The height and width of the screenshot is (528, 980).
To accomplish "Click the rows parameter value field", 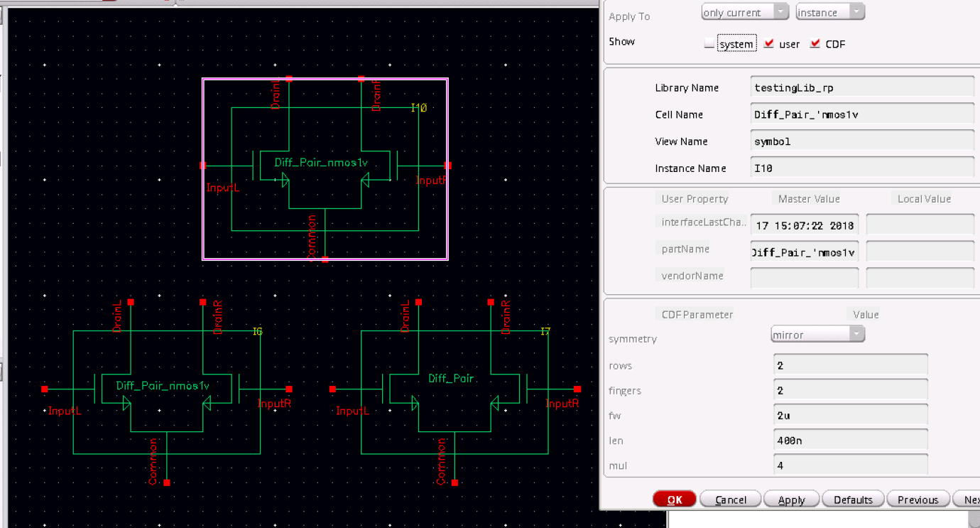I will (850, 365).
